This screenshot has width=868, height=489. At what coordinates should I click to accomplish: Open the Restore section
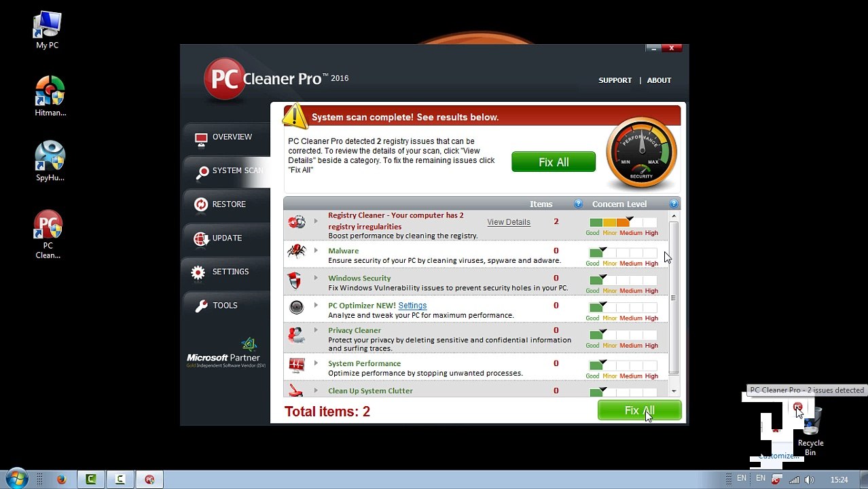pos(226,204)
